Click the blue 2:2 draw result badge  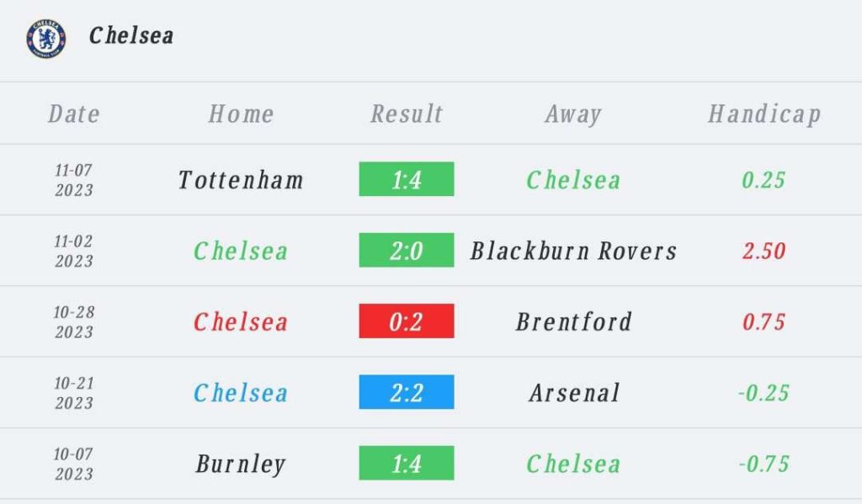tap(407, 393)
